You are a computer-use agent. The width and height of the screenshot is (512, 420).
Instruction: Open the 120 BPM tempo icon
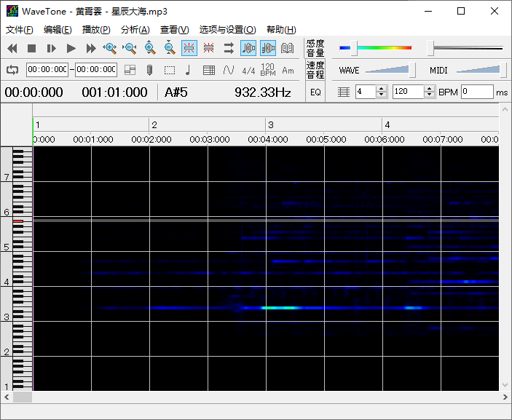(268, 70)
